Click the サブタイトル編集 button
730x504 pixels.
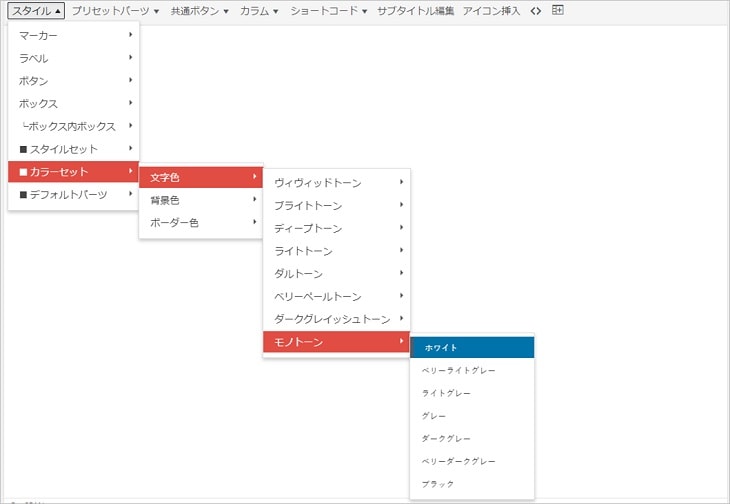415,11
